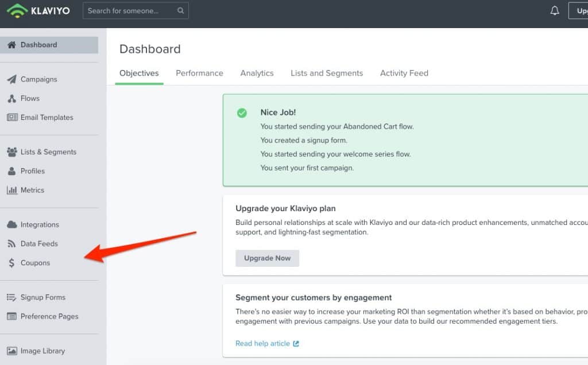Open Profiles in the sidebar

pyautogui.click(x=33, y=171)
